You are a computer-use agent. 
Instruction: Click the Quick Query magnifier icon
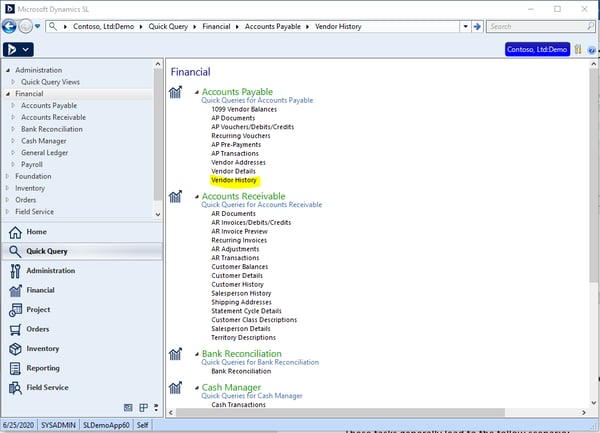(x=15, y=251)
